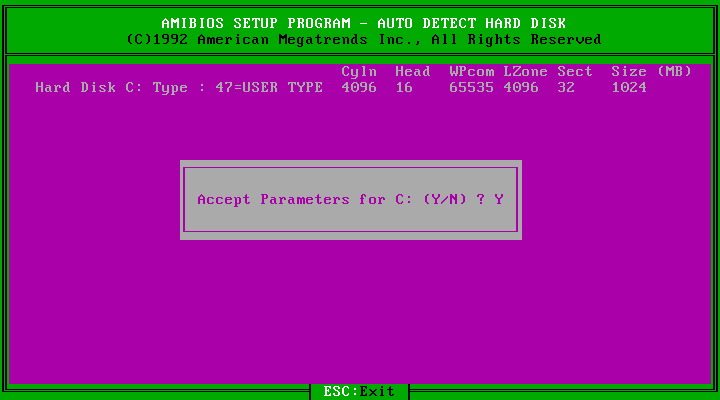Click the Y answer in the prompt
This screenshot has width=720, height=400.
499,199
